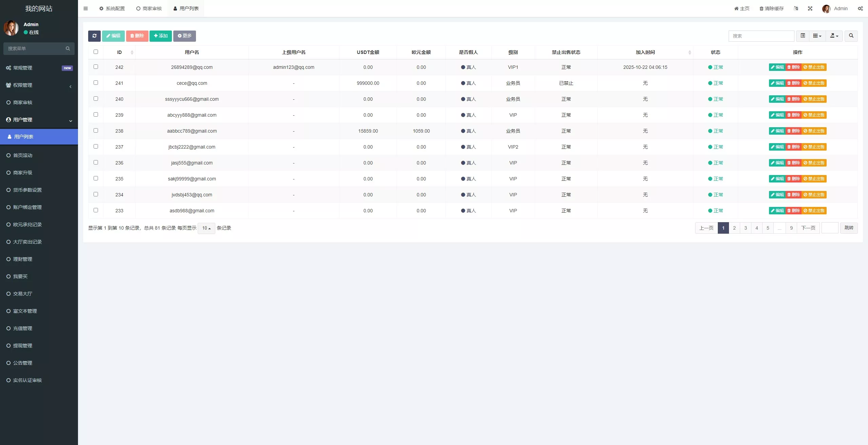This screenshot has height=445, width=868.
Task: Open the page size 10 dropdown
Action: (206, 228)
